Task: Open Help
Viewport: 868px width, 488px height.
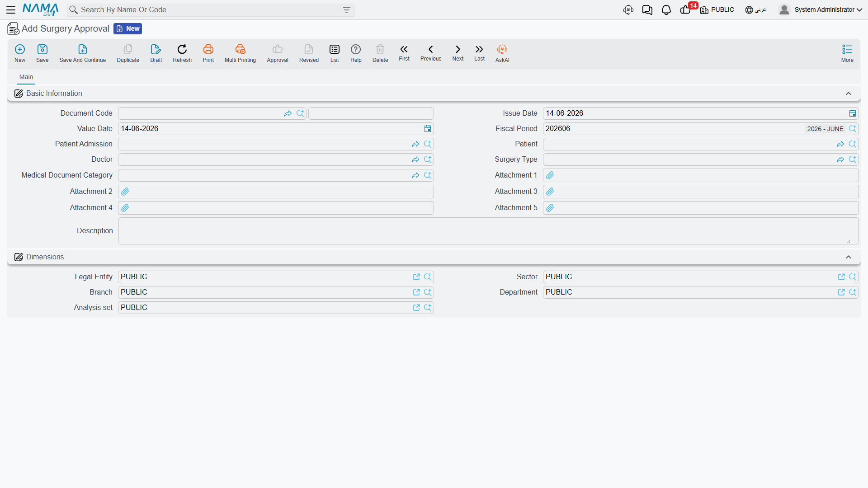Action: (356, 53)
